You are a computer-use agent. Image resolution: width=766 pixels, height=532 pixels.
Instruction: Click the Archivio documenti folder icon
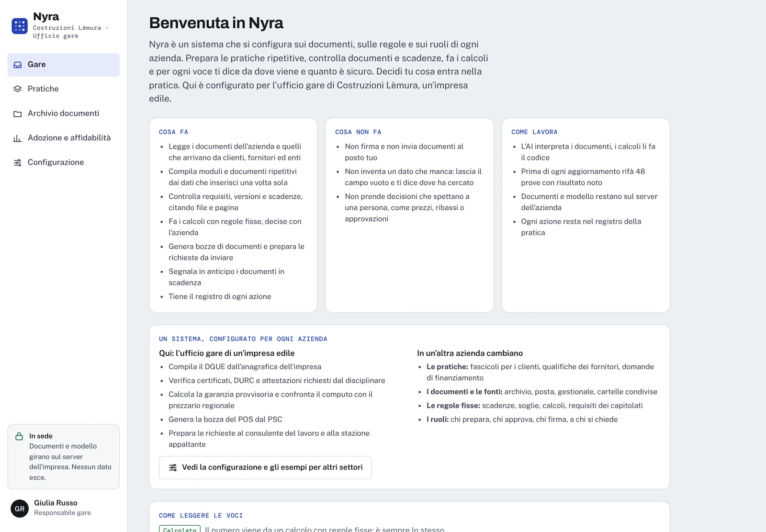(x=18, y=113)
